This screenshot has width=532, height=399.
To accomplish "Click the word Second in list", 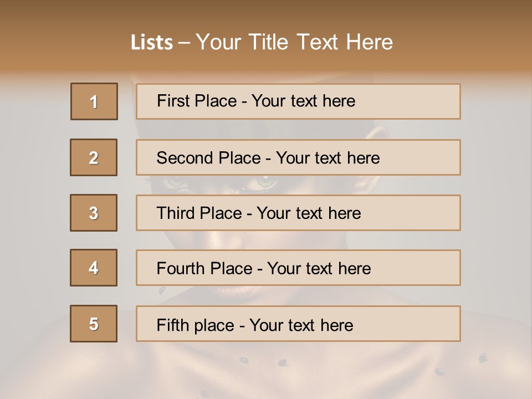I will click(x=185, y=158).
